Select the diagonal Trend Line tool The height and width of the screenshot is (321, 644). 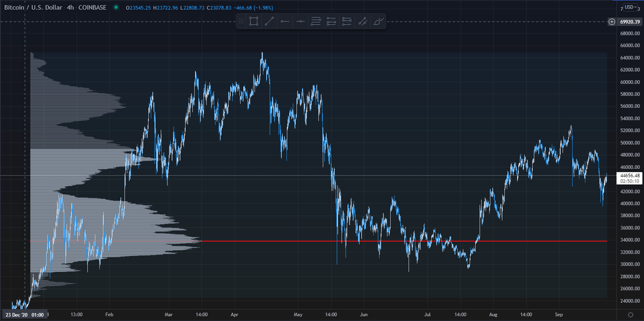269,21
